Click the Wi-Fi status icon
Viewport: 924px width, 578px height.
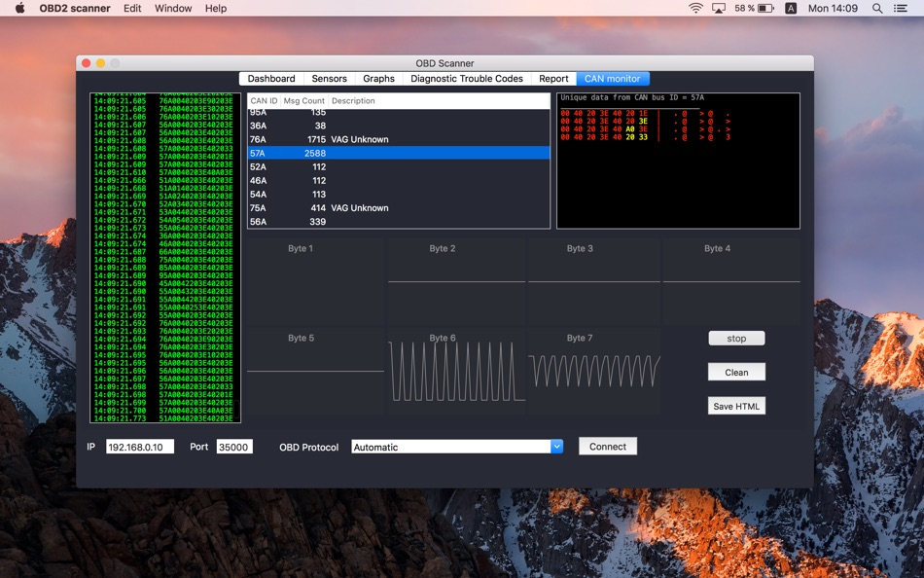695,8
